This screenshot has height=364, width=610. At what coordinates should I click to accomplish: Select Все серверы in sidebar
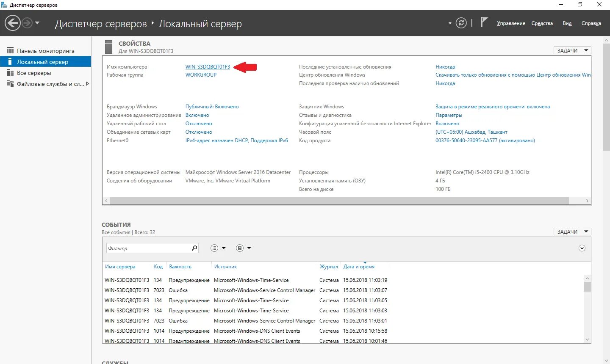(x=46, y=73)
